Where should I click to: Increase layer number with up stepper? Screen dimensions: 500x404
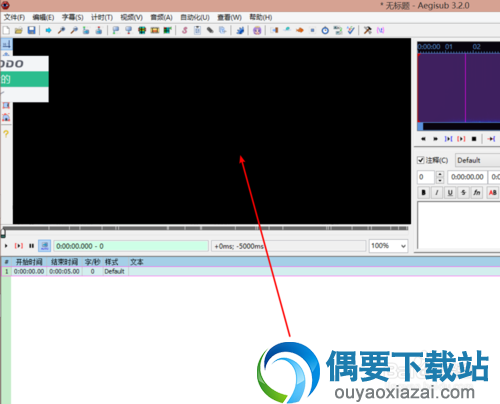[440, 174]
